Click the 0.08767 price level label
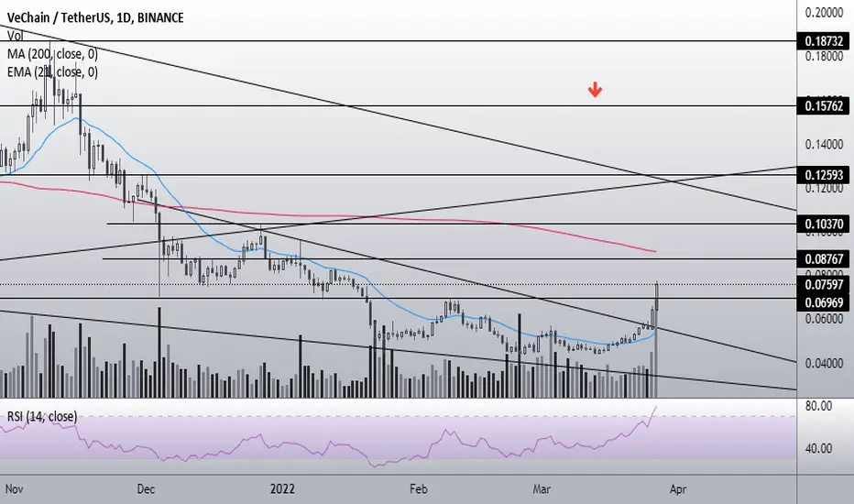 pyautogui.click(x=825, y=259)
